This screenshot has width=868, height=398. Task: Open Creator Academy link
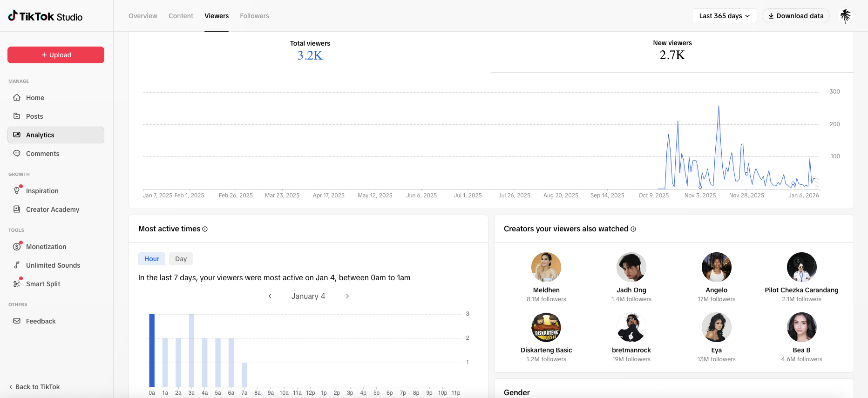(x=56, y=209)
